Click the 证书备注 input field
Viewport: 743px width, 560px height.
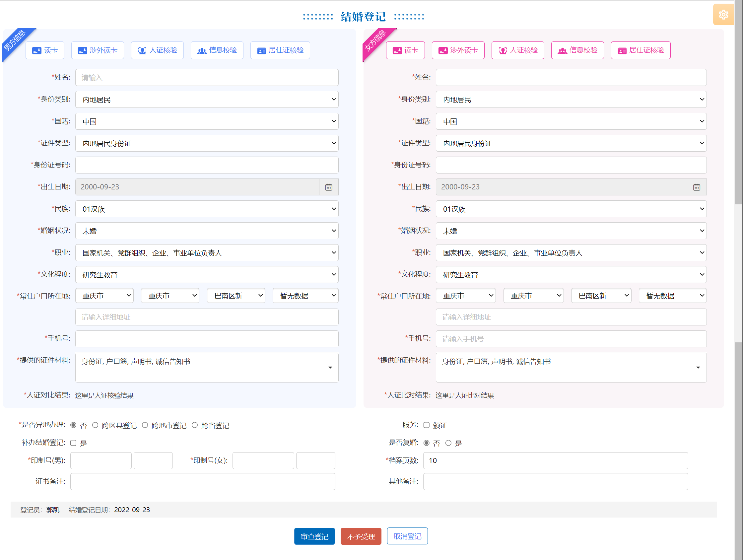(x=203, y=481)
